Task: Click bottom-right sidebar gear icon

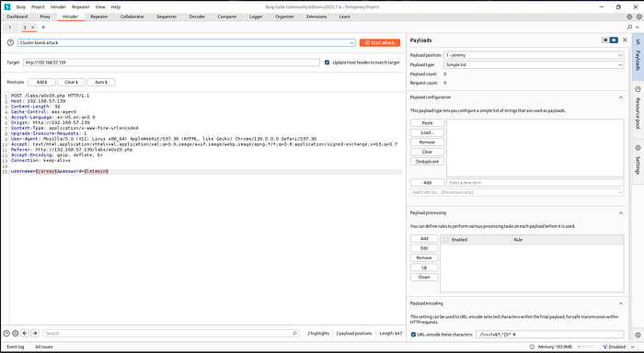Action: pyautogui.click(x=638, y=335)
